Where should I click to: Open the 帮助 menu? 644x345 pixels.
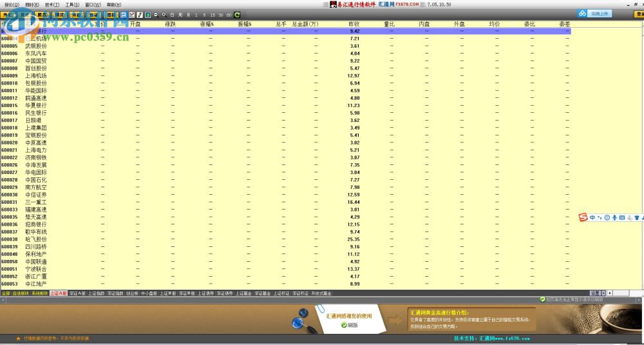click(x=114, y=5)
